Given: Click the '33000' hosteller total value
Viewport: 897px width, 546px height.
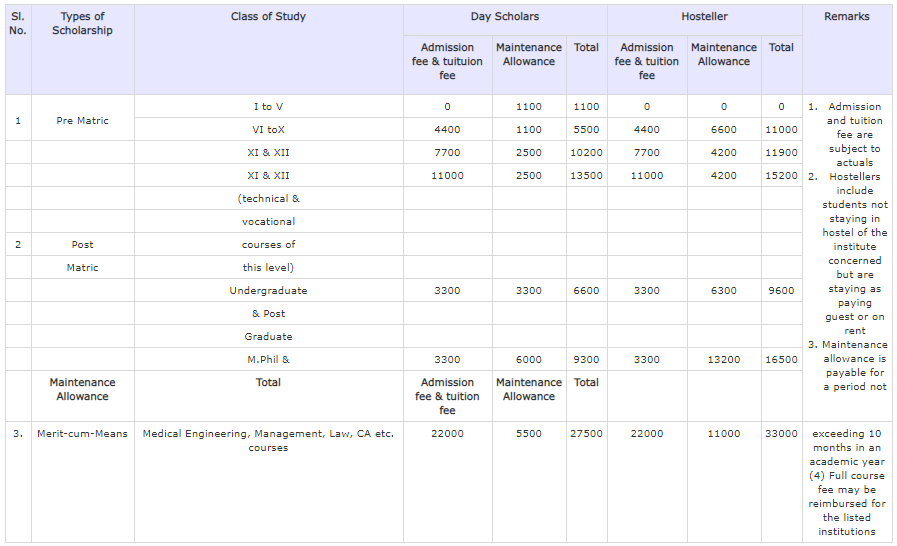Looking at the screenshot, I should (781, 434).
